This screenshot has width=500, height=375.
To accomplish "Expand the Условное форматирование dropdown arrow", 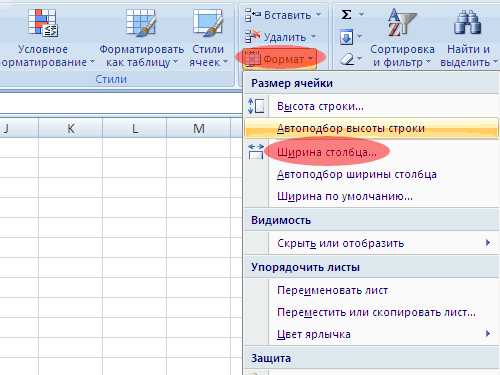I will pyautogui.click(x=92, y=62).
